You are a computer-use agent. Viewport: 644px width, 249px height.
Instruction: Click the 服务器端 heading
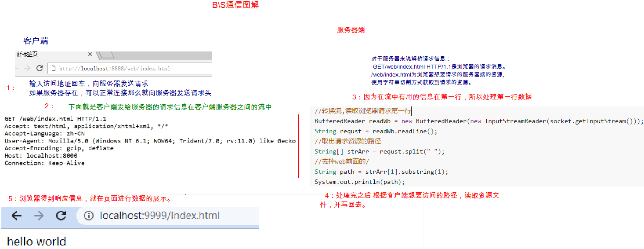point(351,30)
